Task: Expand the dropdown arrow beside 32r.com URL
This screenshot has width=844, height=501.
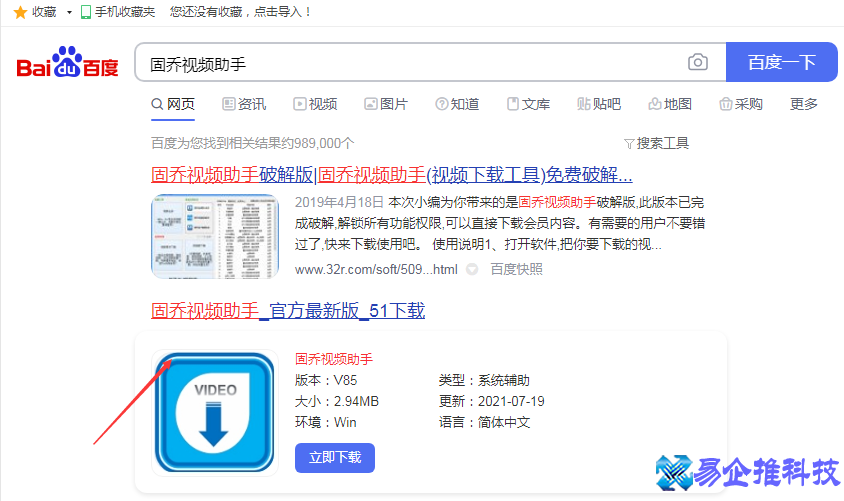Action: tap(472, 269)
